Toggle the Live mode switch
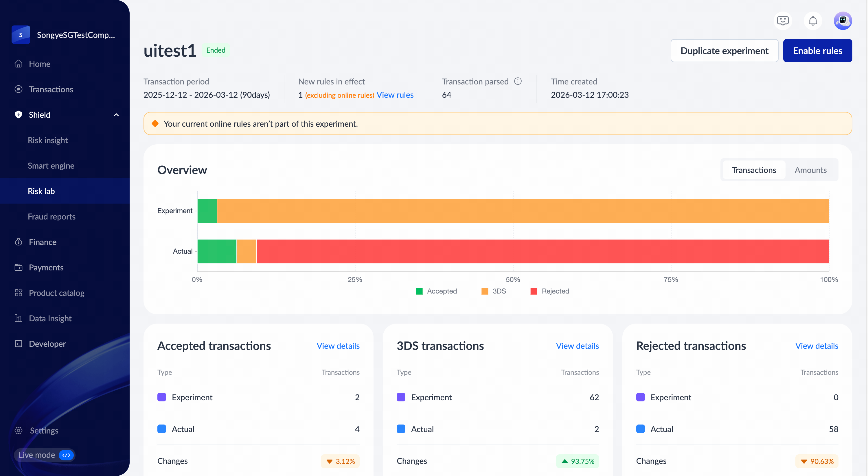Image resolution: width=868 pixels, height=476 pixels. coord(66,455)
